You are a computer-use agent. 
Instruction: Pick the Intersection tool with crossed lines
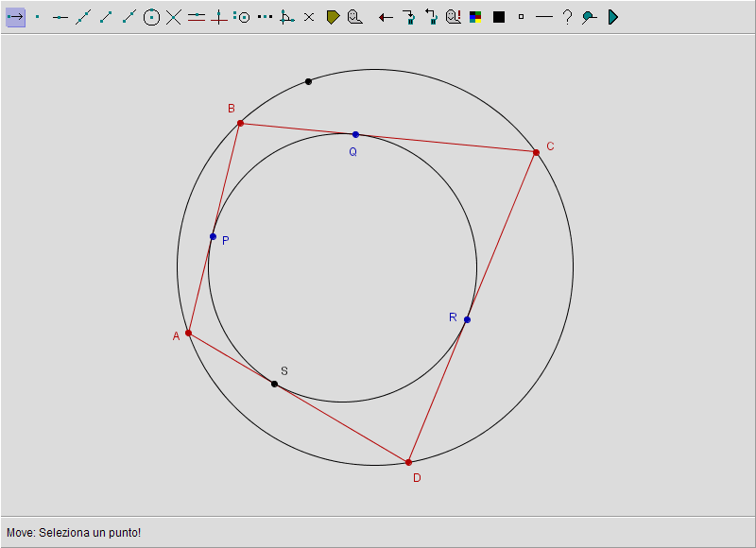[x=174, y=17]
